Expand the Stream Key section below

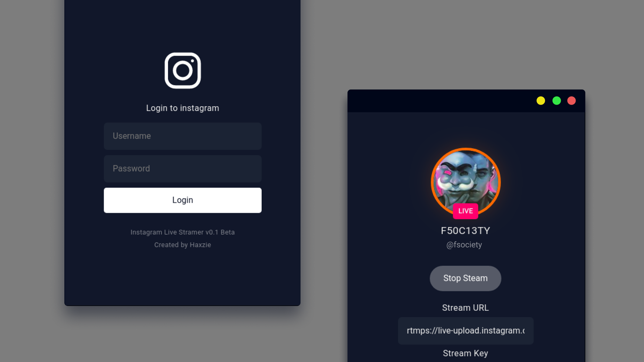click(x=465, y=353)
